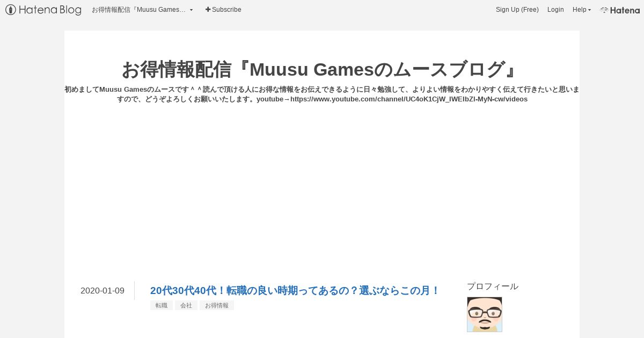Open the Sign Up (Free) link
This screenshot has width=644, height=338.
(x=517, y=10)
